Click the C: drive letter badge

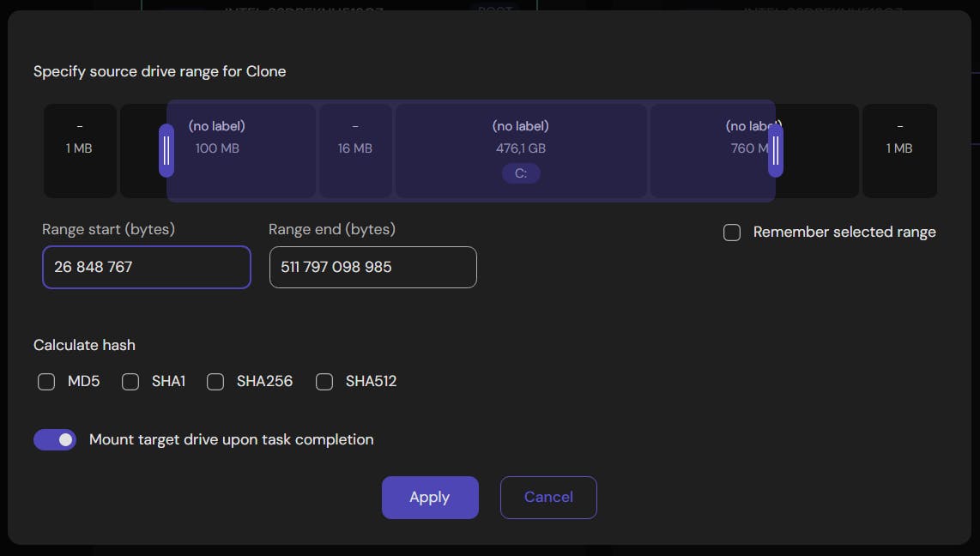click(521, 173)
